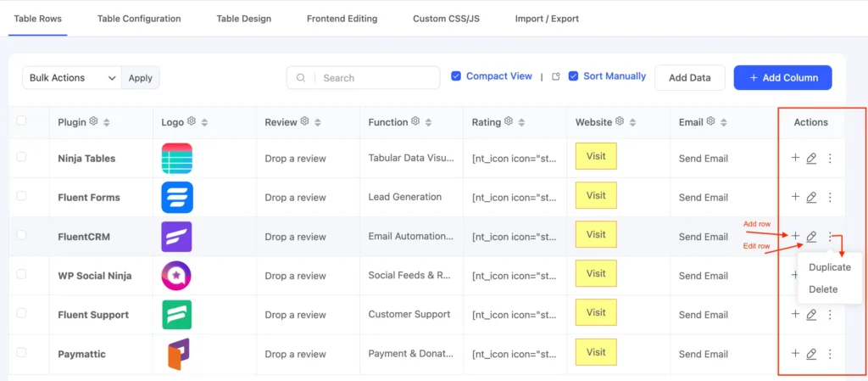Sort by Website column arrows
The height and width of the screenshot is (381, 868).
pos(633,122)
